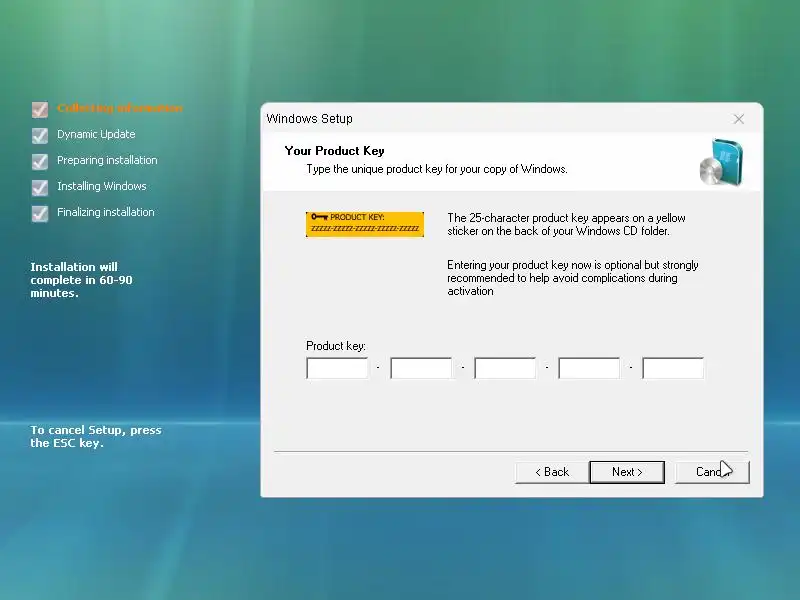The image size is (800, 600).
Task: Click the Windows CD box icon
Action: [x=721, y=163]
